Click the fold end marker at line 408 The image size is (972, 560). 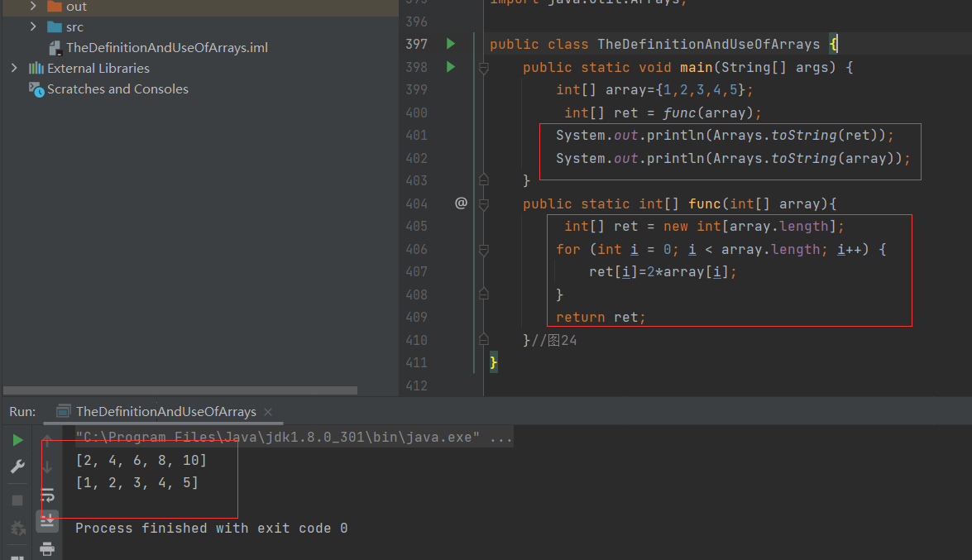484,294
